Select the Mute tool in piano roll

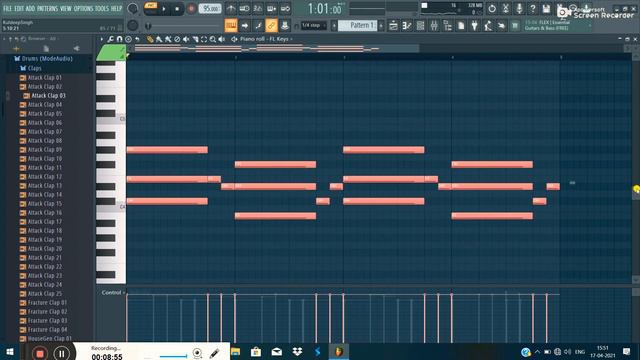point(186,39)
